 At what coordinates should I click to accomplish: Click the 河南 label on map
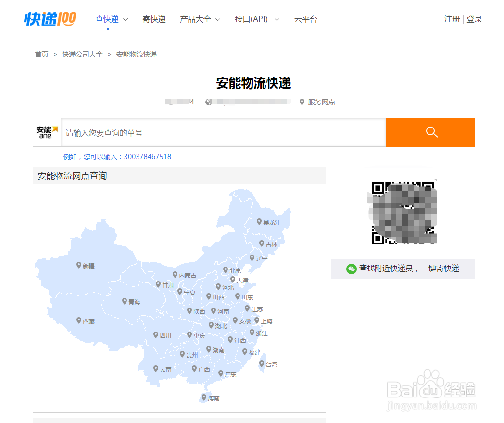(x=224, y=311)
